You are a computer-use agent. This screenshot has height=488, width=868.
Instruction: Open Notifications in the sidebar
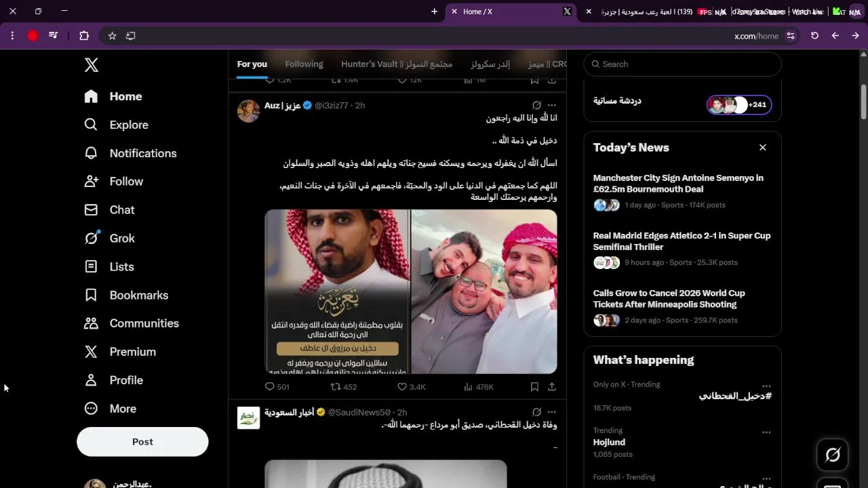click(130, 153)
